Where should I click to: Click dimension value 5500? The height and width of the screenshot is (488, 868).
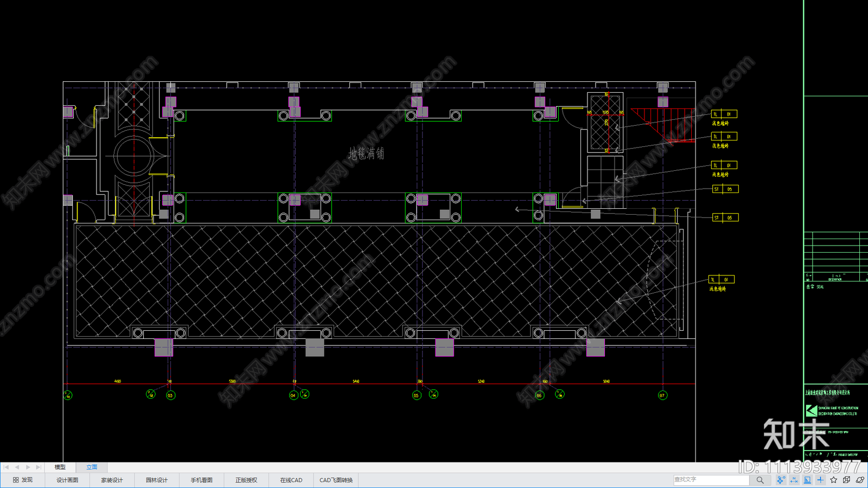(x=232, y=381)
